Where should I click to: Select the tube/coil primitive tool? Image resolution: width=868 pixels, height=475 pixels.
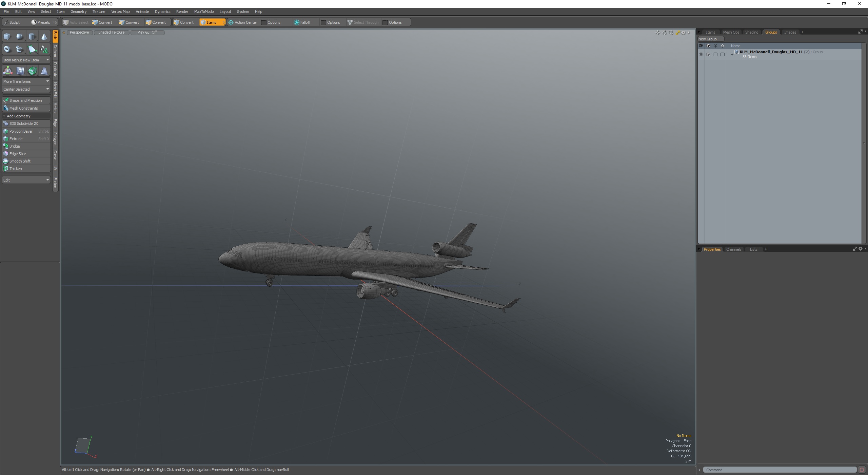pos(20,49)
